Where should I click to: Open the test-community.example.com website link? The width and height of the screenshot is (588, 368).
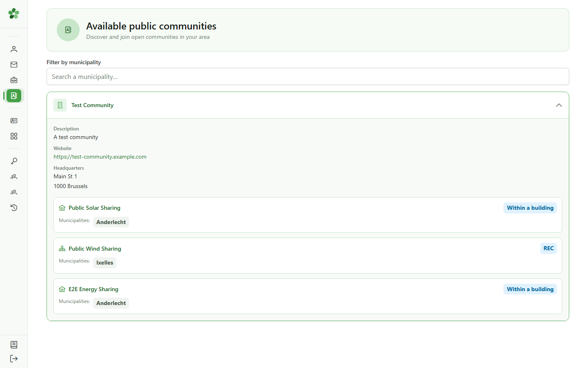tap(100, 157)
